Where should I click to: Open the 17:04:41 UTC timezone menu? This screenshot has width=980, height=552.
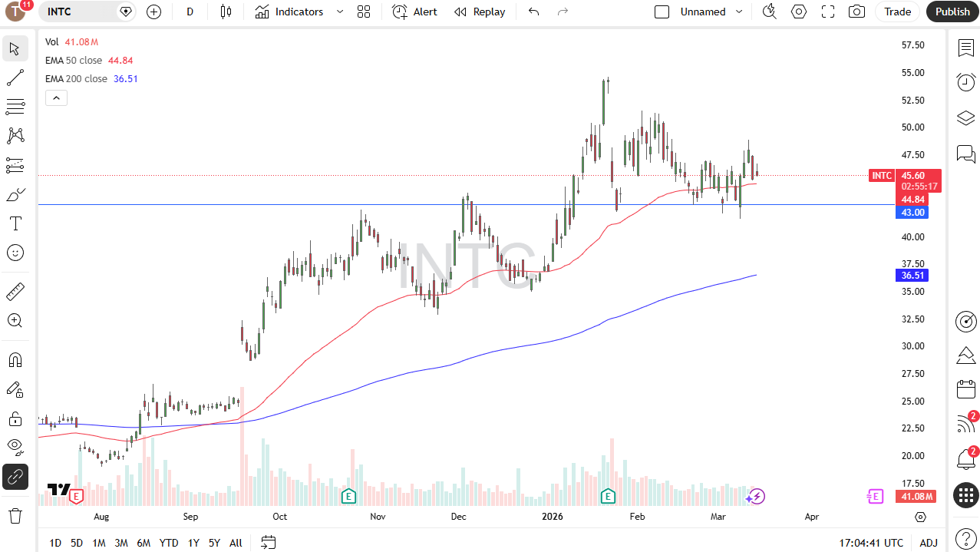click(x=871, y=543)
